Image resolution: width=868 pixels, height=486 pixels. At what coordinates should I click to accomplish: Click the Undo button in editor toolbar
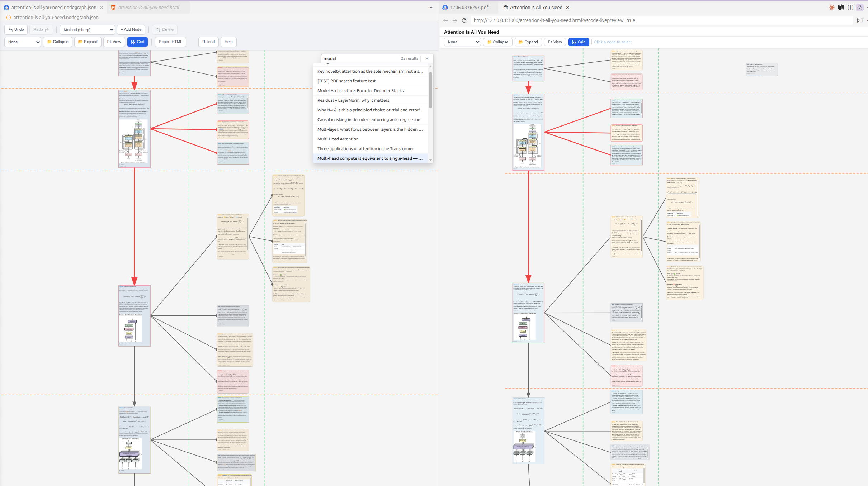16,30
